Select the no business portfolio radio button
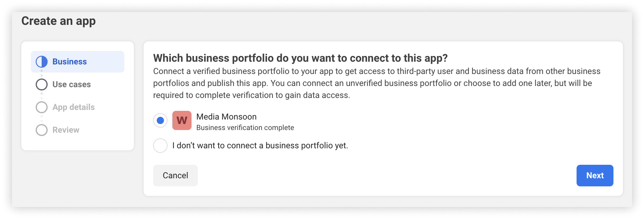The width and height of the screenshot is (644, 219). click(160, 146)
